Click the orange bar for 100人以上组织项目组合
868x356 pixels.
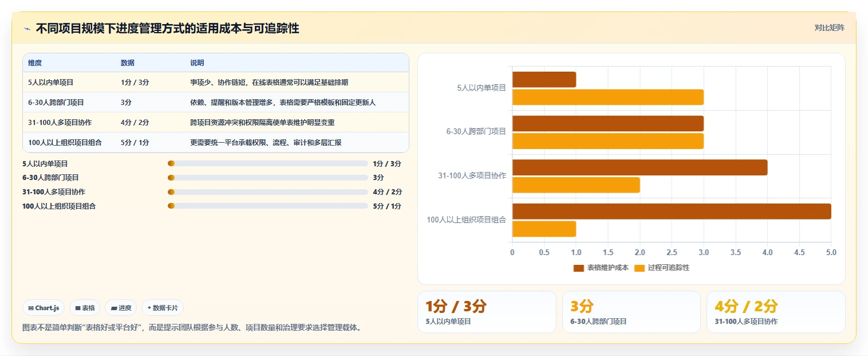(x=544, y=229)
